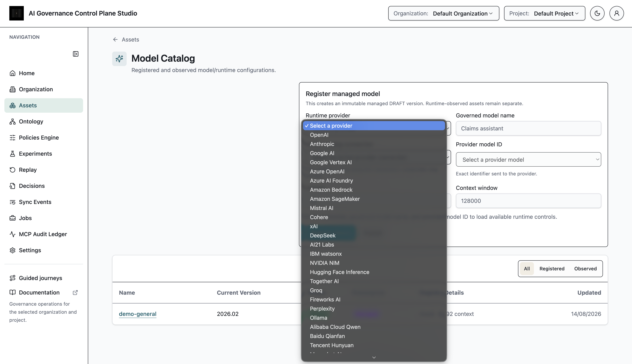Open the Provider model ID dropdown

528,160
